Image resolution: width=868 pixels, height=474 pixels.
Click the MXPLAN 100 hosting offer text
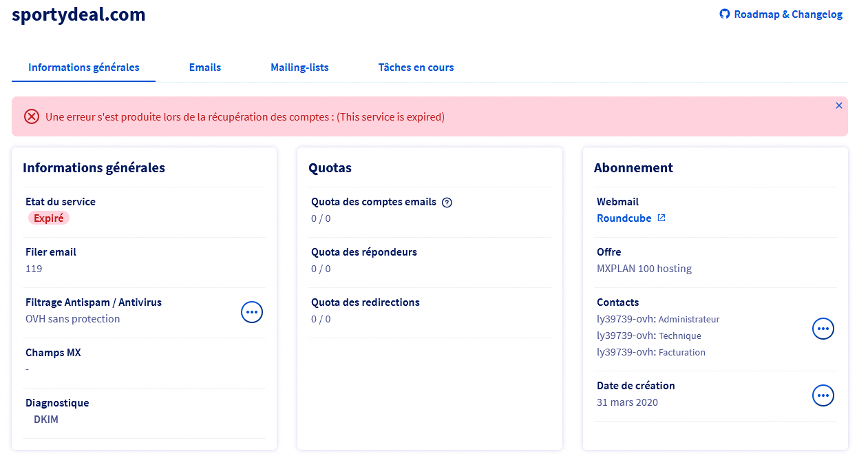(644, 269)
